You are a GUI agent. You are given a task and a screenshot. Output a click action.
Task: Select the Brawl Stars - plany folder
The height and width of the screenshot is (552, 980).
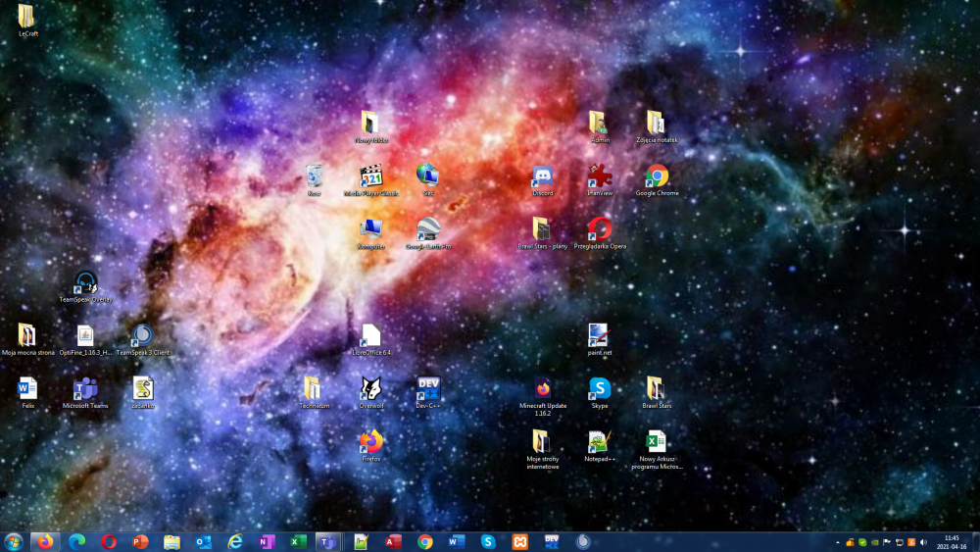pyautogui.click(x=543, y=230)
